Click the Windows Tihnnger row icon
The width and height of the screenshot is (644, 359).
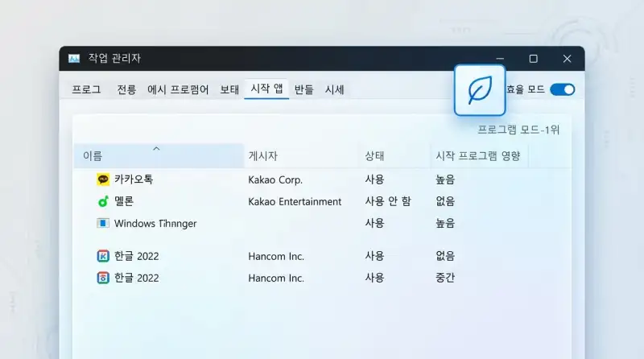pyautogui.click(x=103, y=223)
